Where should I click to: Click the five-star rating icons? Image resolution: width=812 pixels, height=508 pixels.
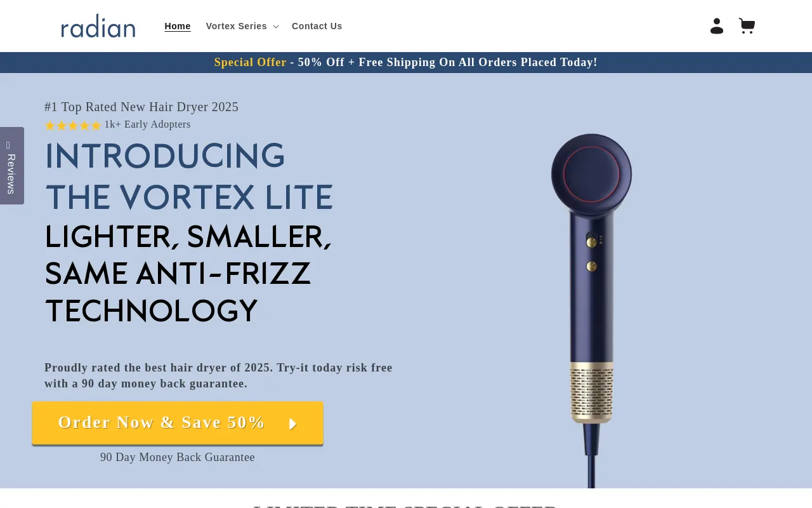pyautogui.click(x=73, y=126)
